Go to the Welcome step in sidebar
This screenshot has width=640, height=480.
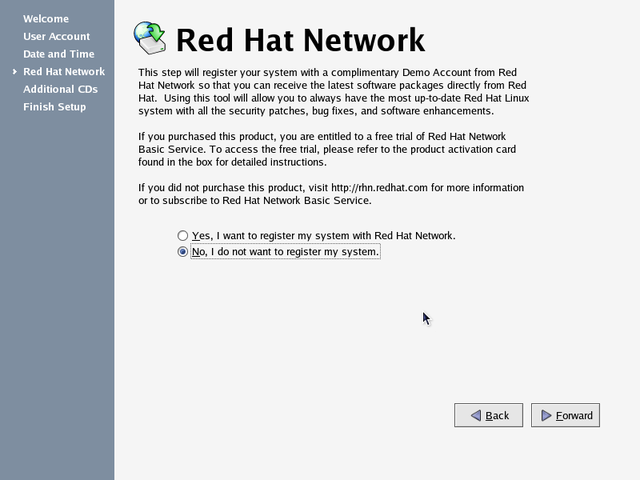tap(46, 19)
